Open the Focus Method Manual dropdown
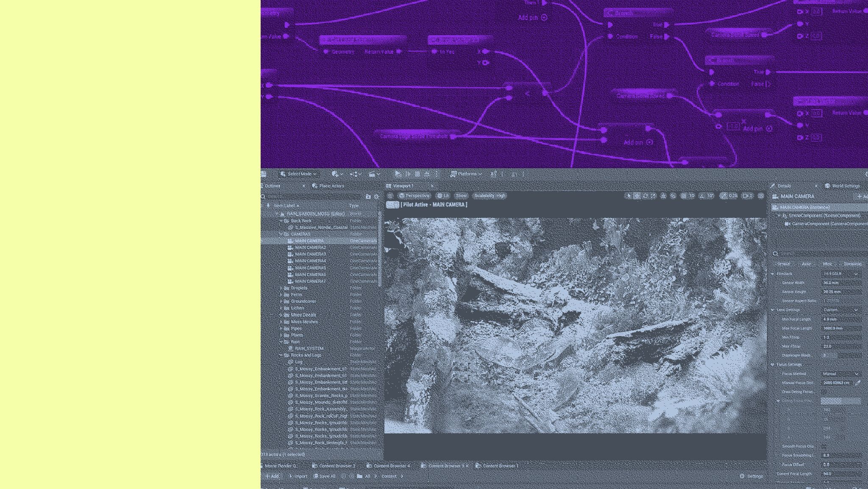The height and width of the screenshot is (489, 868). pyautogui.click(x=840, y=374)
